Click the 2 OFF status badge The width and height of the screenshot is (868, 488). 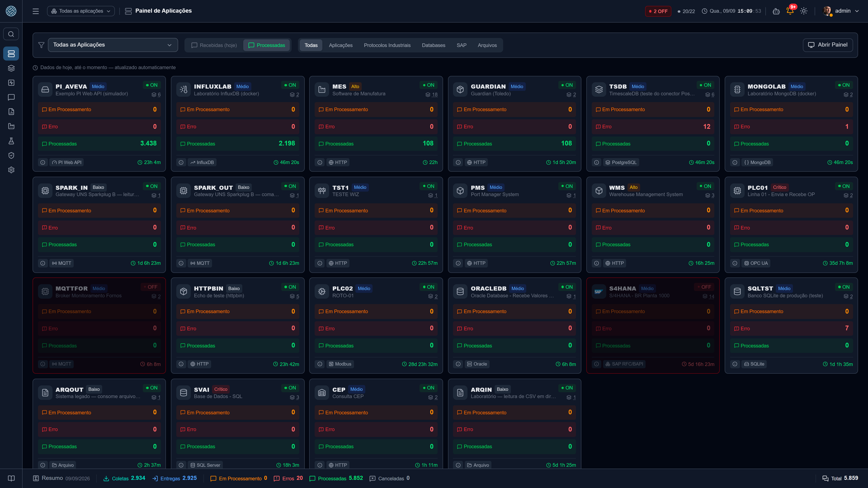point(658,11)
